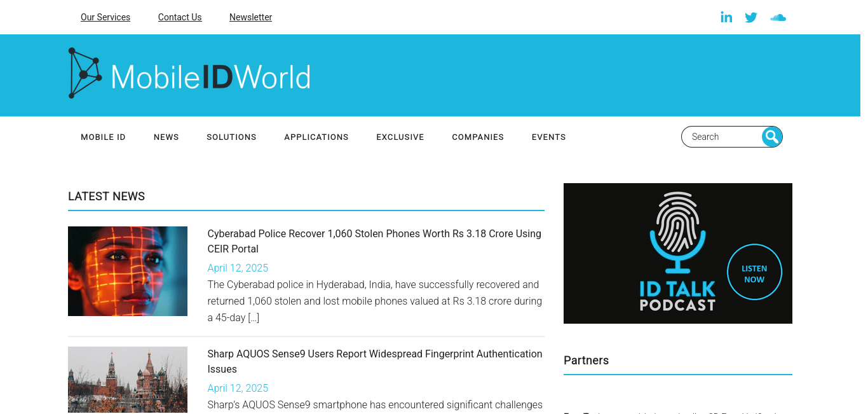Open the Mobile ID menu
Screen dimensions: 868x414
[103, 137]
